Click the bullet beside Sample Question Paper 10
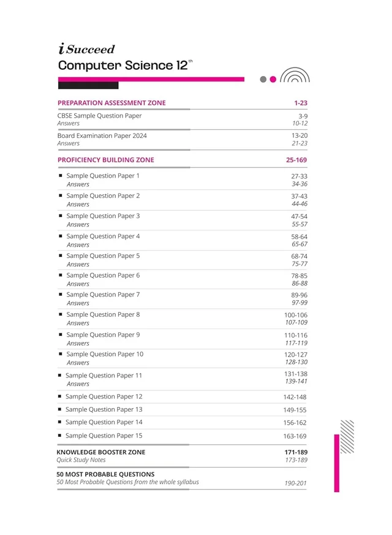Image resolution: width=392 pixels, height=535 pixels. point(61,354)
